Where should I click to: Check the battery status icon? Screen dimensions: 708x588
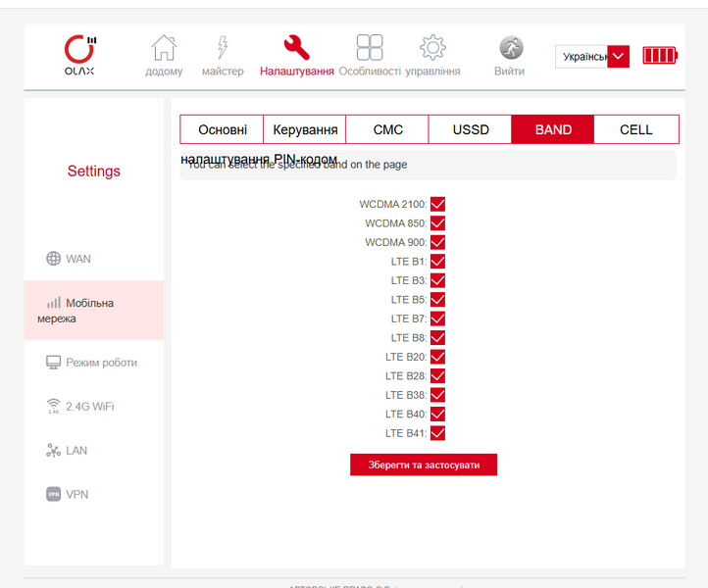tap(660, 56)
